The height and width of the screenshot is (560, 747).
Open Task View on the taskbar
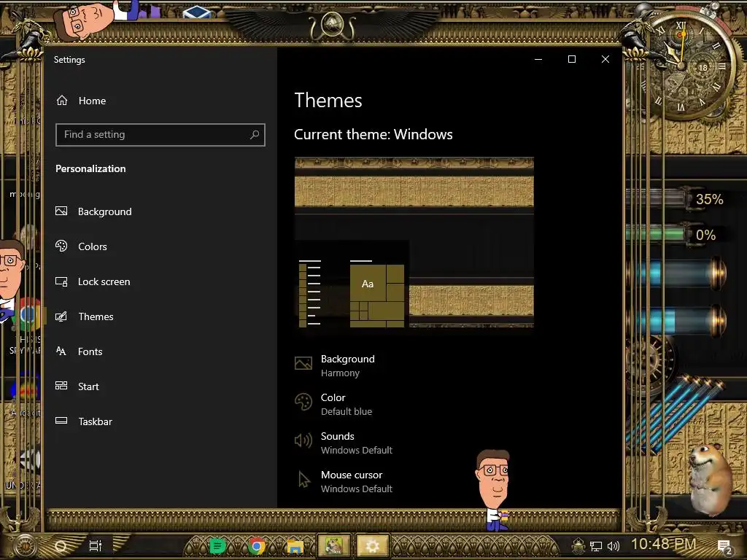pyautogui.click(x=96, y=545)
